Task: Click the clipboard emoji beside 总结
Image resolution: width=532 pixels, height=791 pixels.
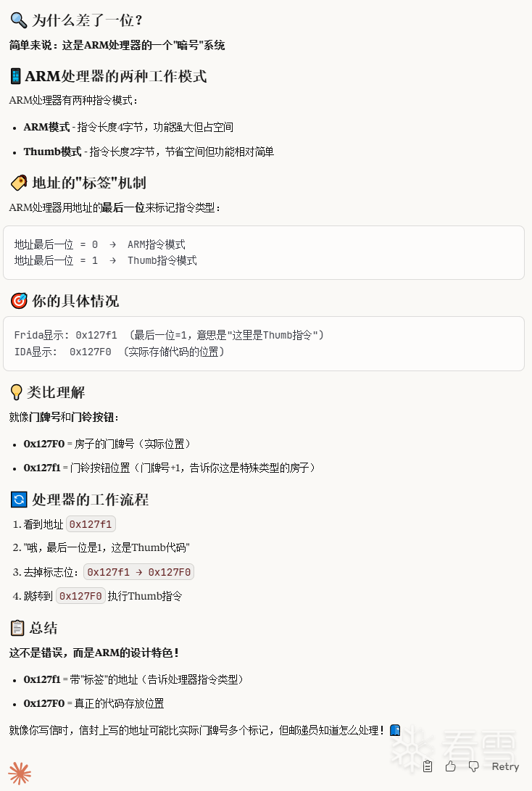Action: [17, 628]
